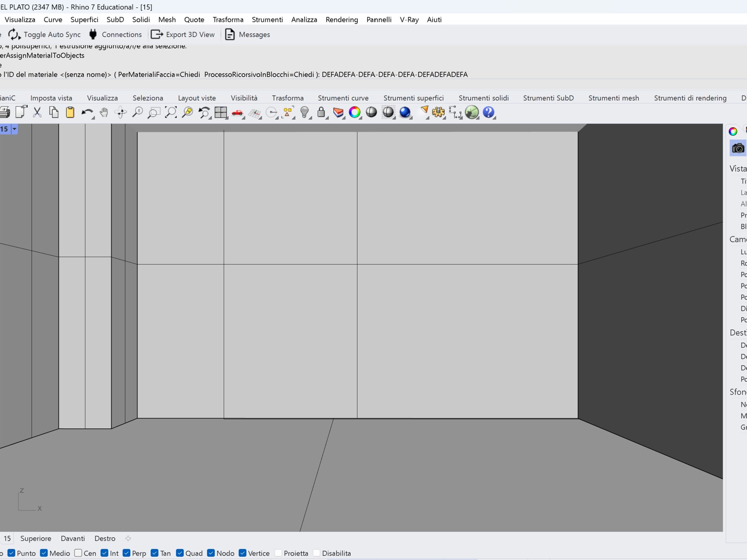Switch to the Davanti viewport tab
The height and width of the screenshot is (560, 747).
pos(73,538)
